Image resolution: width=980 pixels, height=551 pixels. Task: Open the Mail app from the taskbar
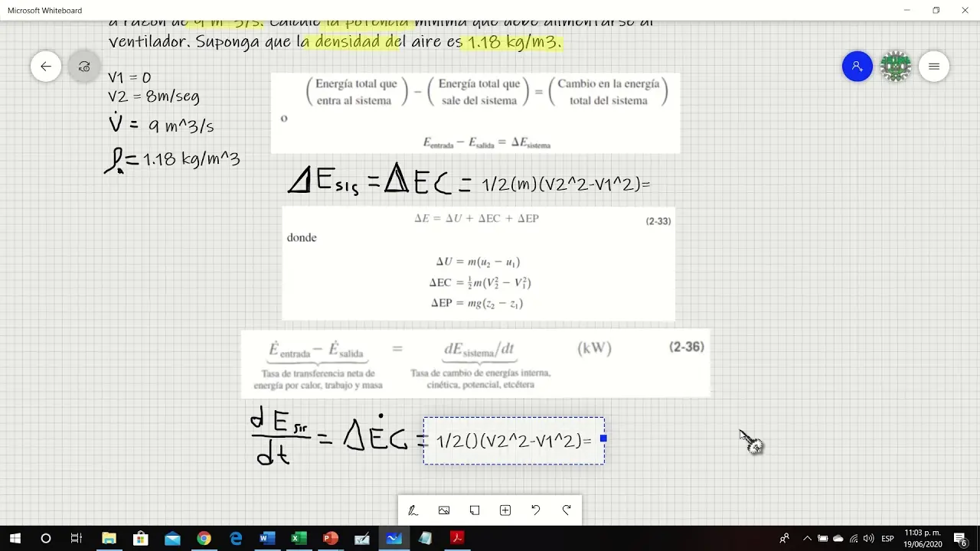(x=172, y=539)
